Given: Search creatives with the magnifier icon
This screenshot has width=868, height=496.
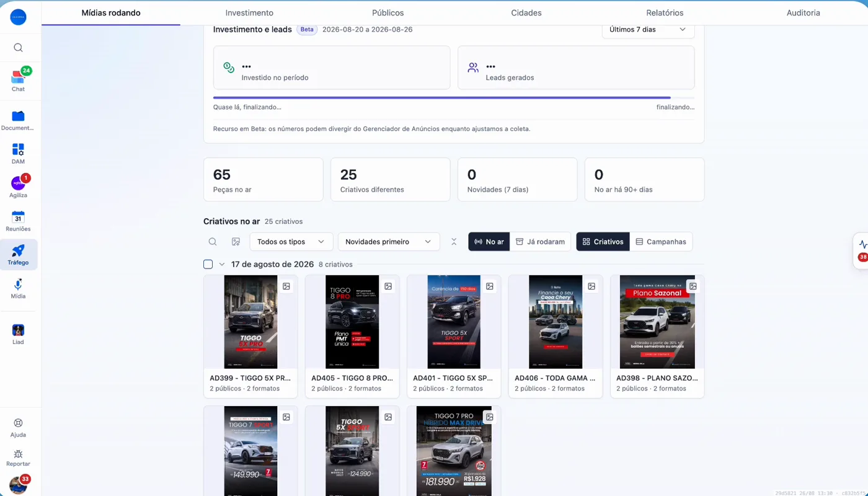Looking at the screenshot, I should pyautogui.click(x=213, y=242).
